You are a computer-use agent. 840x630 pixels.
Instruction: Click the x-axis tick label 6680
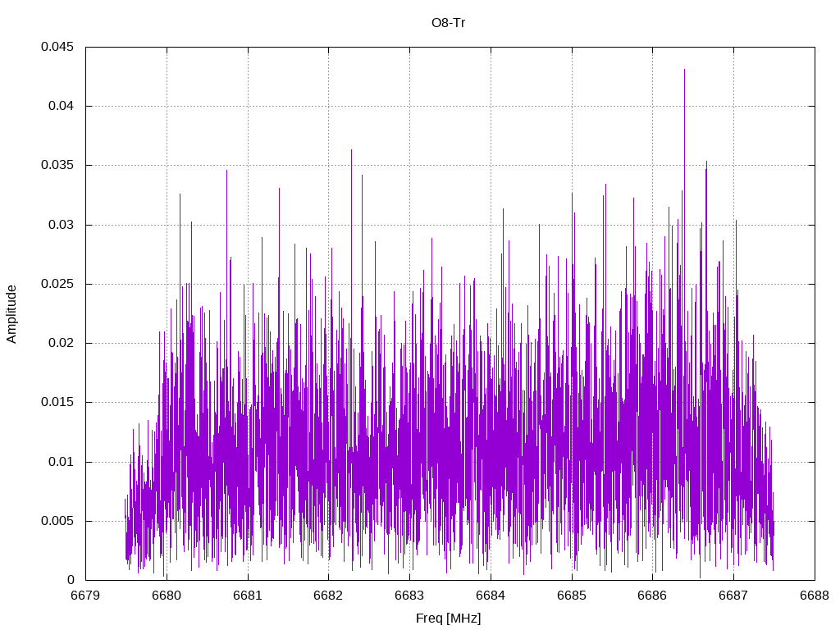(167, 596)
